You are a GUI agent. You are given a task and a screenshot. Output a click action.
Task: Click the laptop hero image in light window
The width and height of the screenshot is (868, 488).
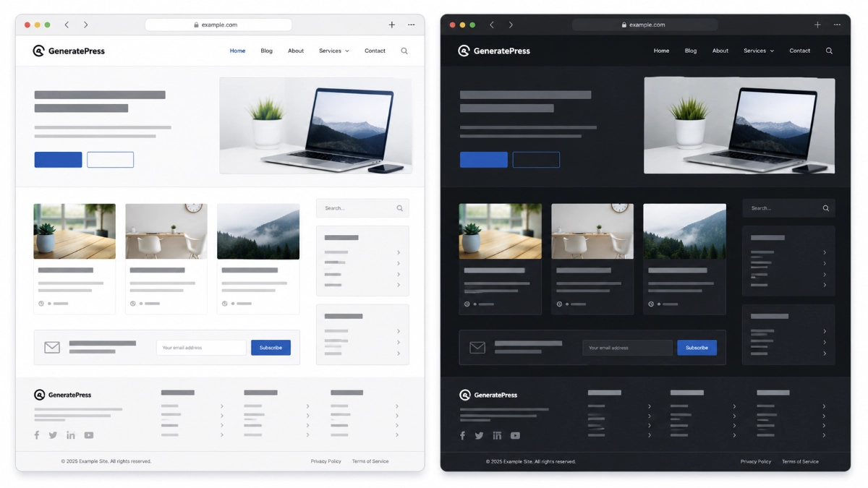[x=315, y=126]
